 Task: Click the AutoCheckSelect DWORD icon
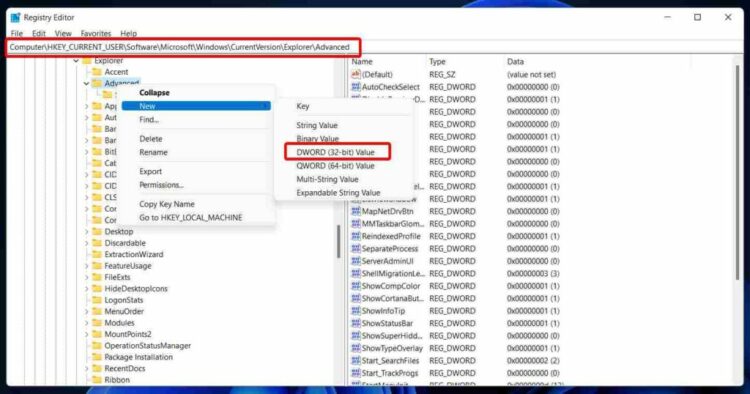tap(355, 87)
